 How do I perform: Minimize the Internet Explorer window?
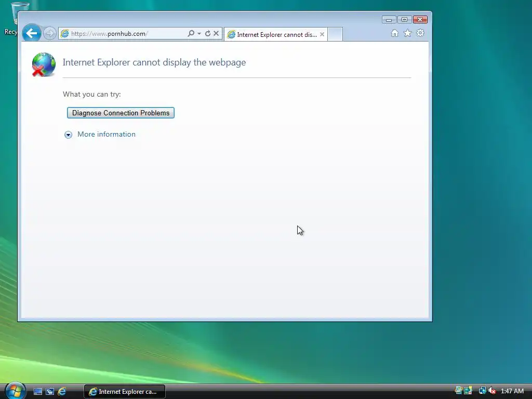coord(389,20)
